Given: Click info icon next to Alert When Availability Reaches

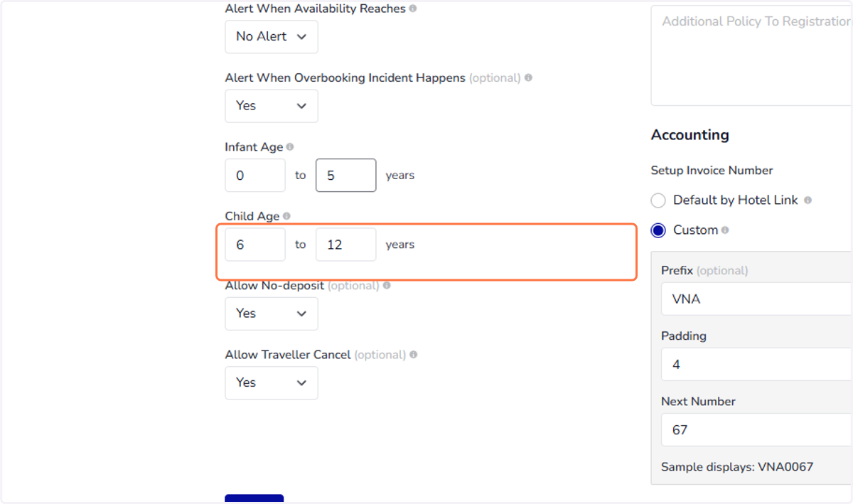Looking at the screenshot, I should click(414, 9).
